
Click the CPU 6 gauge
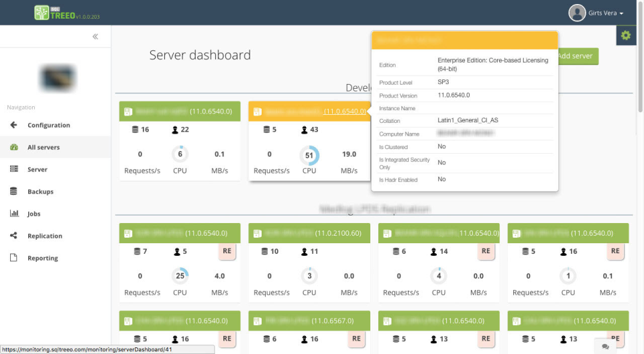click(x=180, y=154)
